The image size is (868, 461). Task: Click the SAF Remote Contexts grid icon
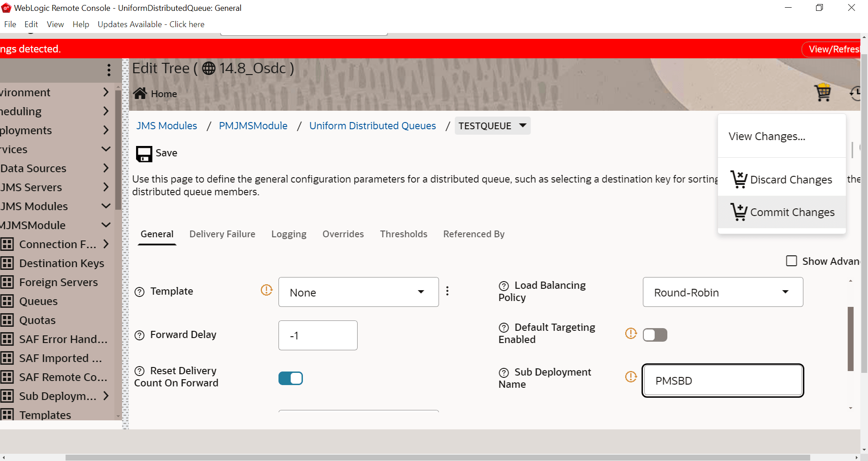click(x=7, y=377)
